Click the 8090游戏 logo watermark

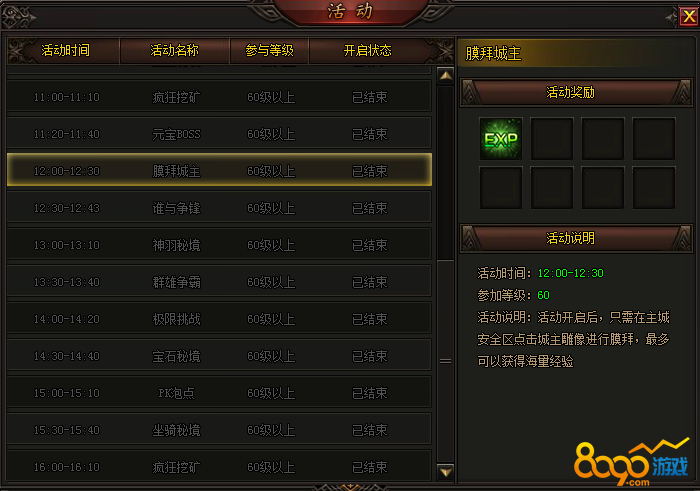pyautogui.click(x=632, y=462)
